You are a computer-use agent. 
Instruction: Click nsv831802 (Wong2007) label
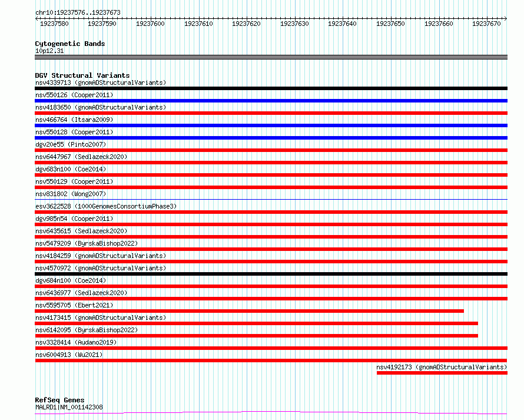[71, 194]
